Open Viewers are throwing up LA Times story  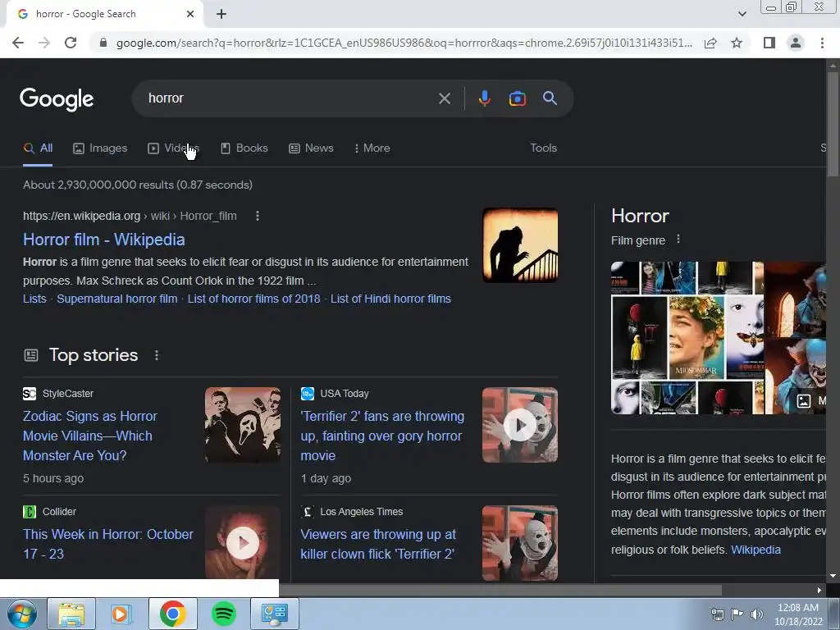(378, 544)
